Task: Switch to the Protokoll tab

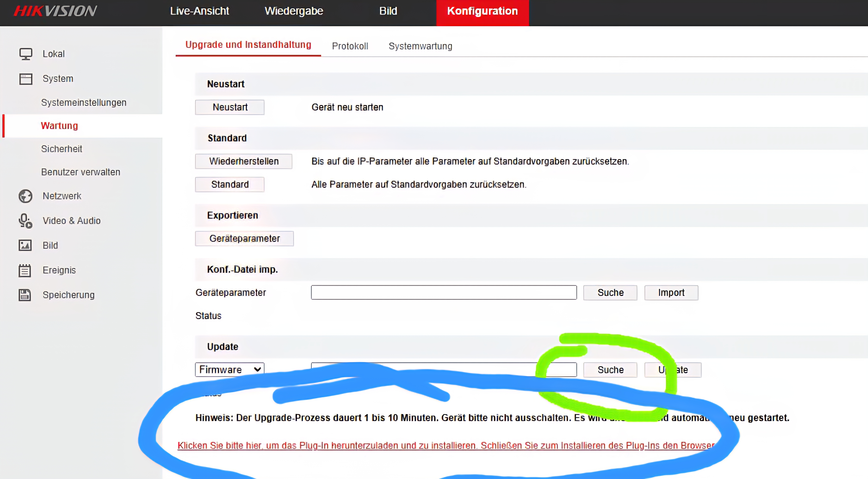Action: (350, 46)
